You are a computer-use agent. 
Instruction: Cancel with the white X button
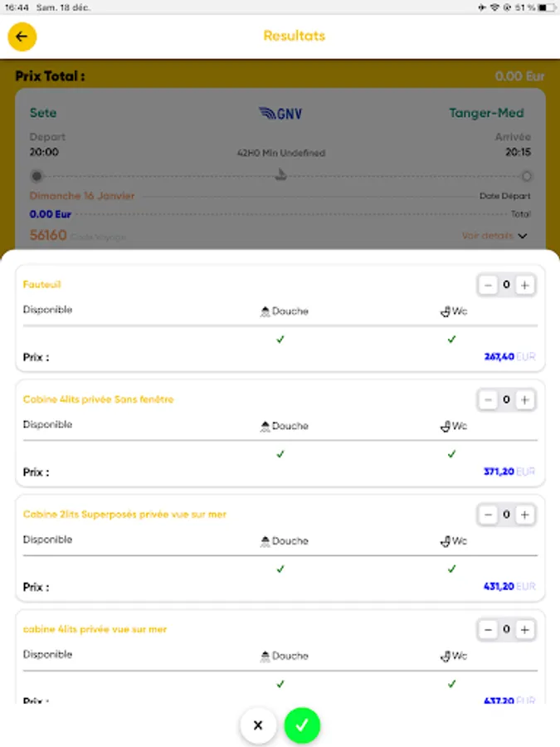258,725
